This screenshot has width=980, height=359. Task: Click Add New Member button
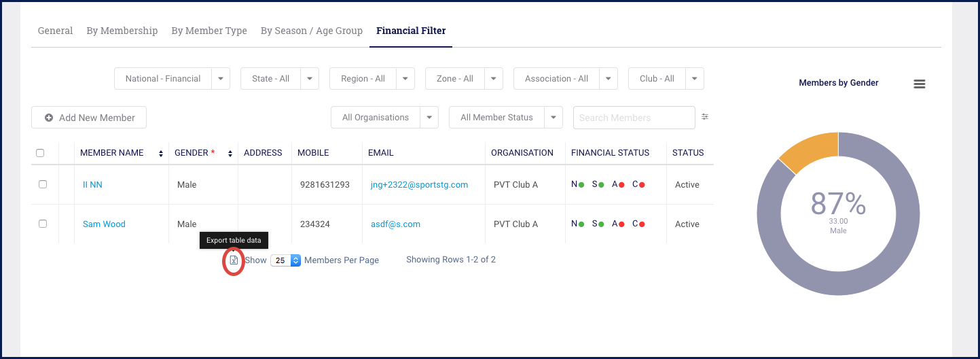point(89,118)
